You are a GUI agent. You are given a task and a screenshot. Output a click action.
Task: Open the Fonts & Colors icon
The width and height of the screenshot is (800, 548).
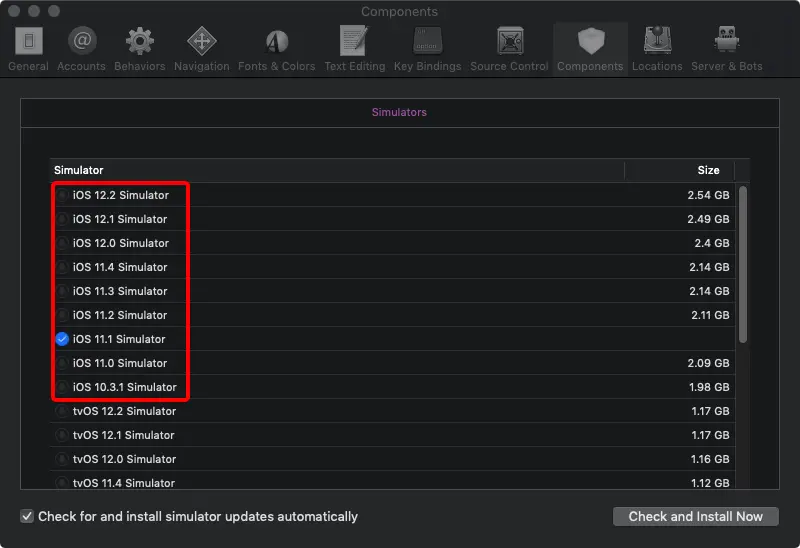click(277, 41)
